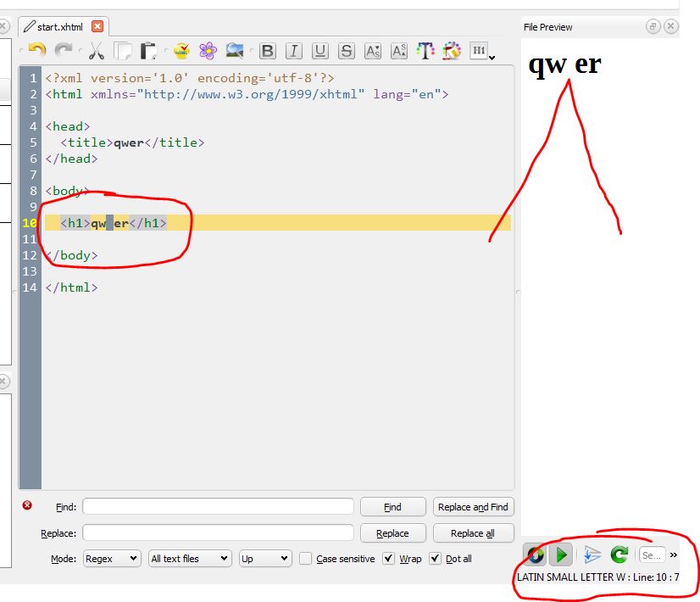Refresh the preview with green arrow
This screenshot has width=700, height=602.
click(619, 555)
